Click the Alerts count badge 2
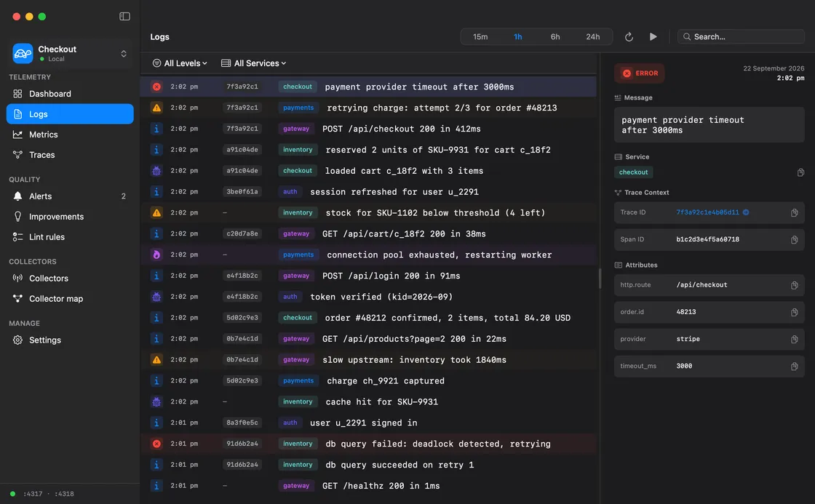 point(123,196)
